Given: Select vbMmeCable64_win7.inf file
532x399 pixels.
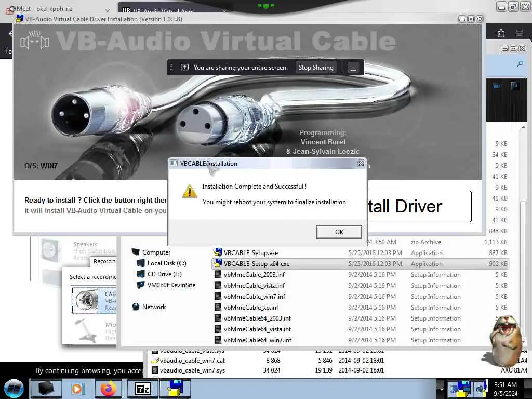Looking at the screenshot, I should (360, 340).
